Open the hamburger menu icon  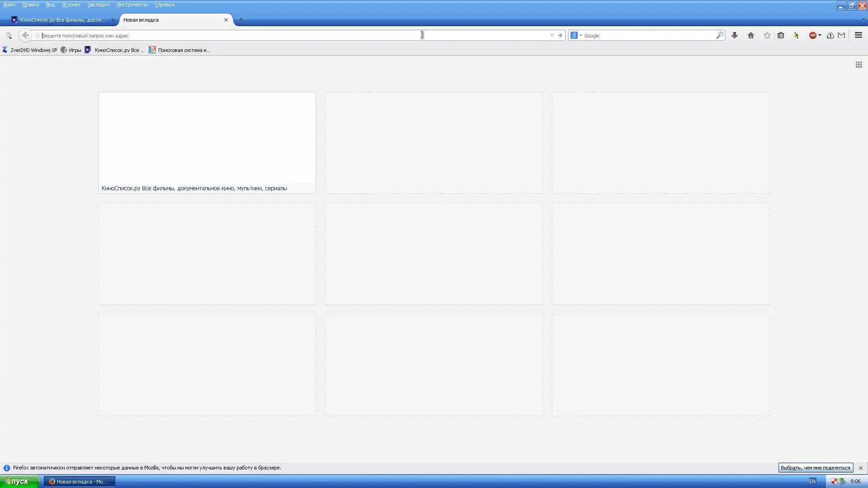[859, 35]
